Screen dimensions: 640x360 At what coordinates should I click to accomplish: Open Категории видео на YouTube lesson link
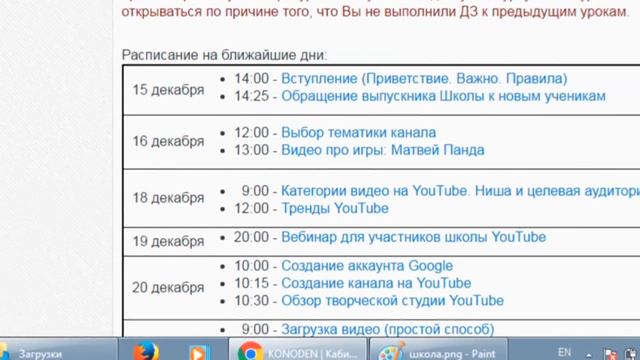pos(460,191)
